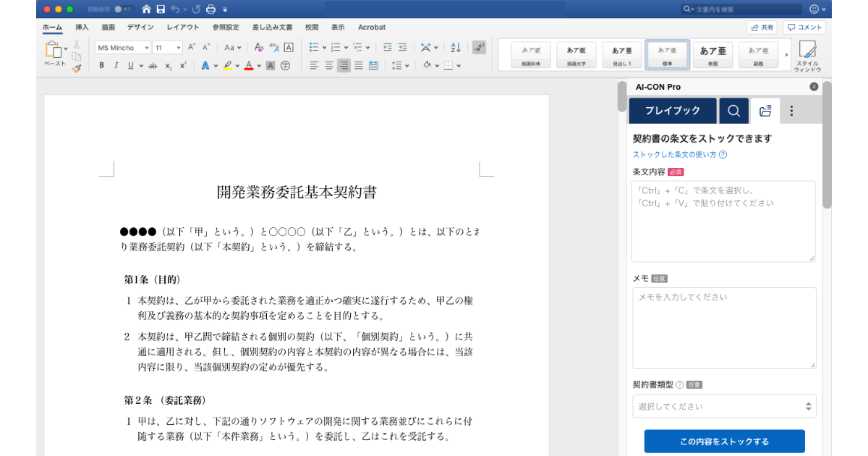The width and height of the screenshot is (868, 456).
Task: Open the change case Aa dropdown
Action: (x=232, y=47)
